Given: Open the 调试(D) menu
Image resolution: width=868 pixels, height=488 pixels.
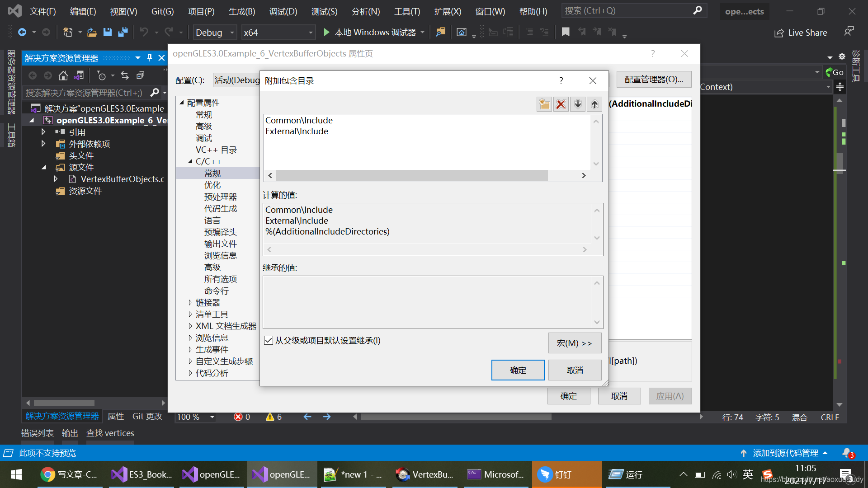Looking at the screenshot, I should coord(283,11).
